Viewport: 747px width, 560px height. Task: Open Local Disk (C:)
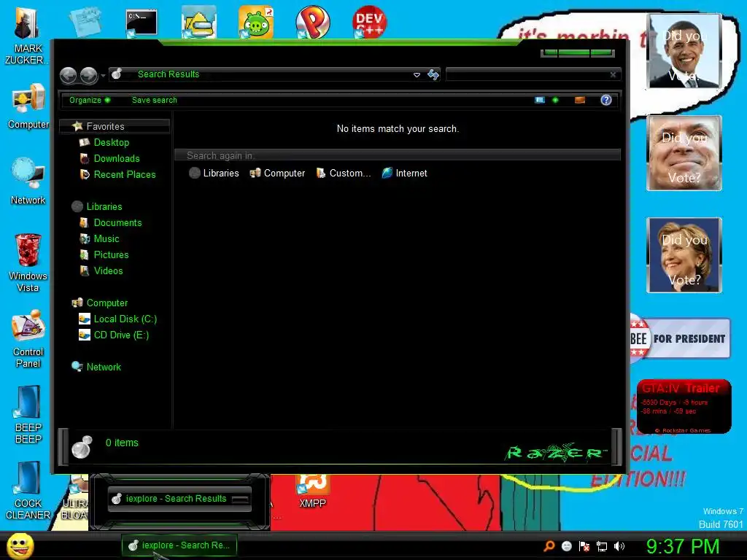pos(125,319)
